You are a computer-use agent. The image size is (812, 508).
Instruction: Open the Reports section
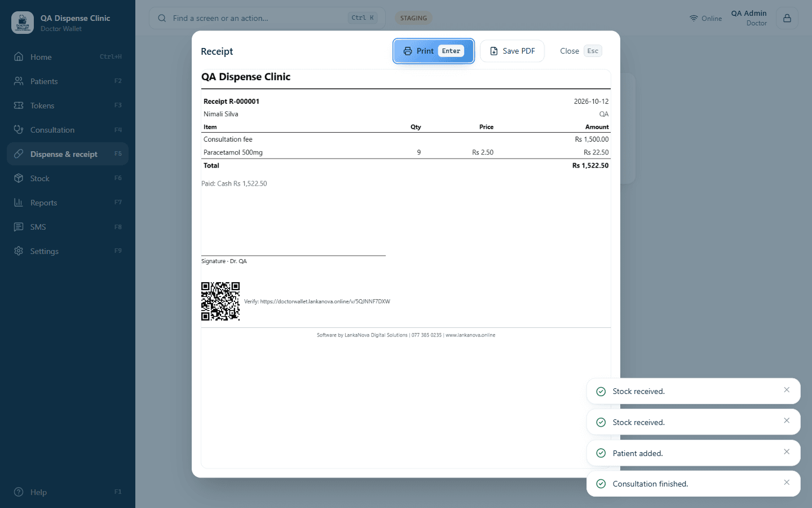pos(68,202)
